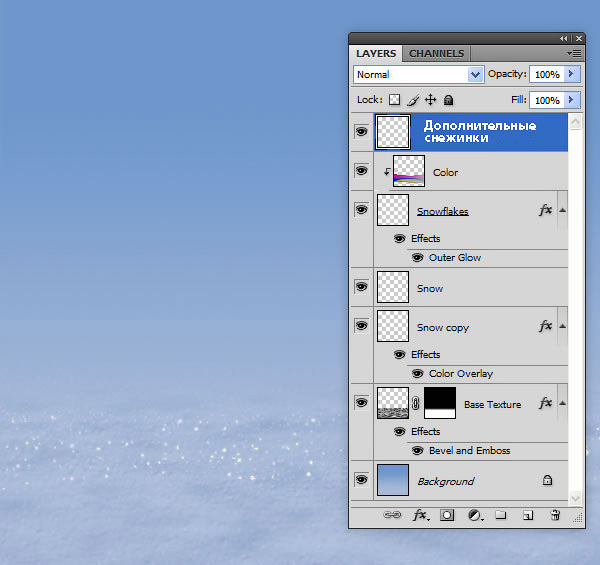Image resolution: width=600 pixels, height=565 pixels.
Task: Hide the Дополнительные снежинки layer
Action: tap(361, 132)
